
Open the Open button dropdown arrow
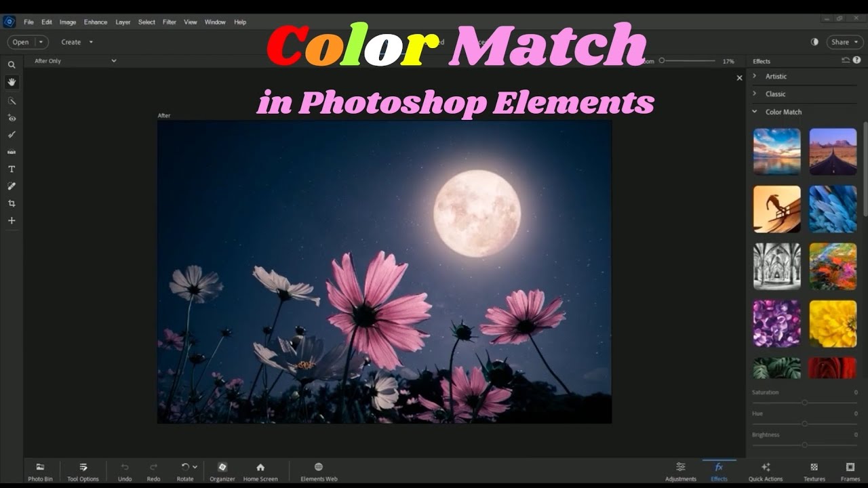tap(41, 42)
